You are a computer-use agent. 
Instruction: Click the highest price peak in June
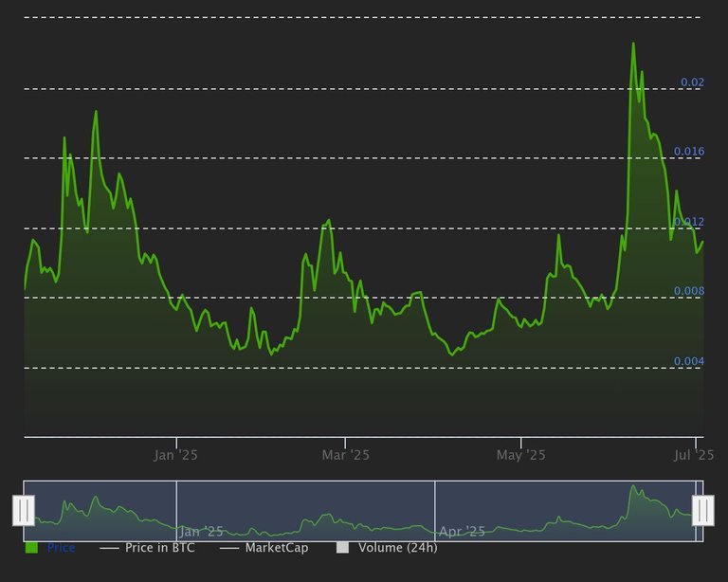coord(633,44)
